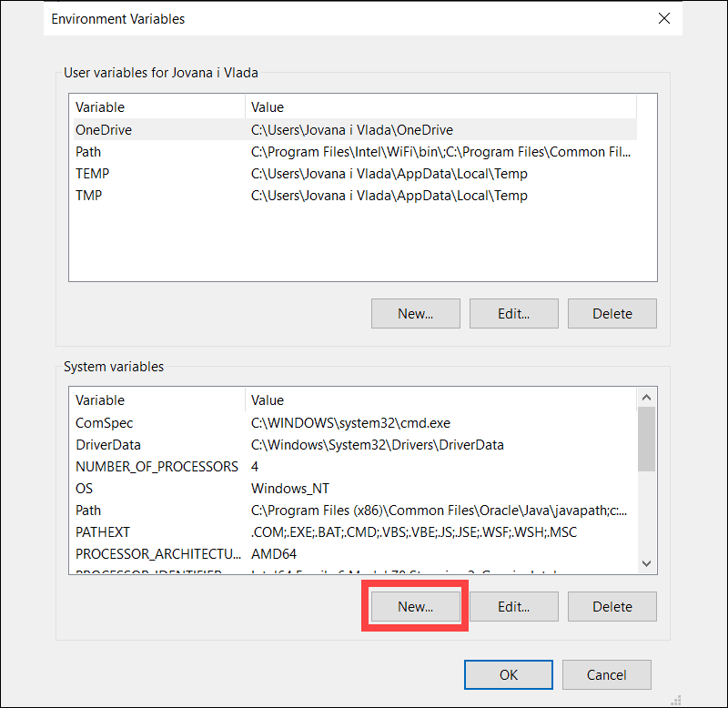Click Edit button under user variables
This screenshot has height=708, width=728.
click(514, 314)
